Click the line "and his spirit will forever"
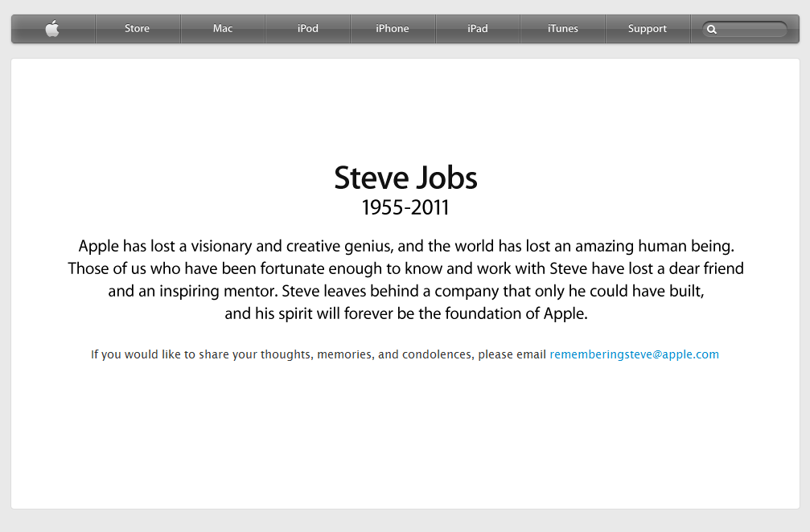The image size is (810, 532). click(405, 313)
